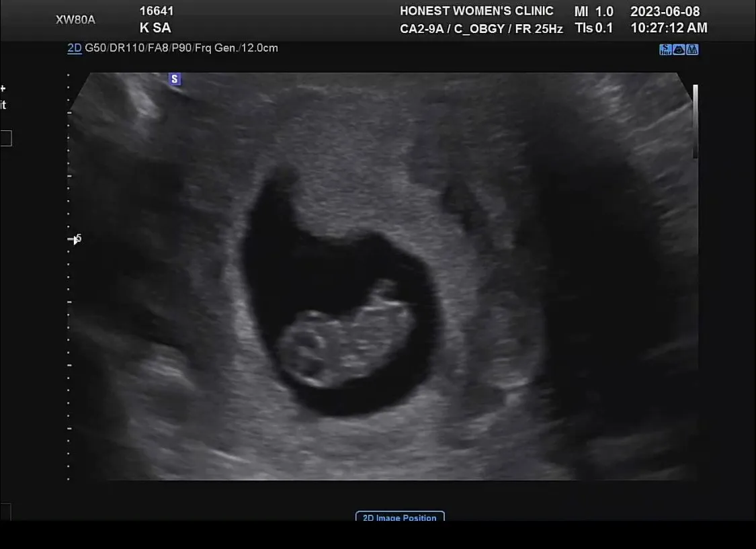Click the FR 25Hz frame rate
The width and height of the screenshot is (756, 549).
click(x=538, y=29)
